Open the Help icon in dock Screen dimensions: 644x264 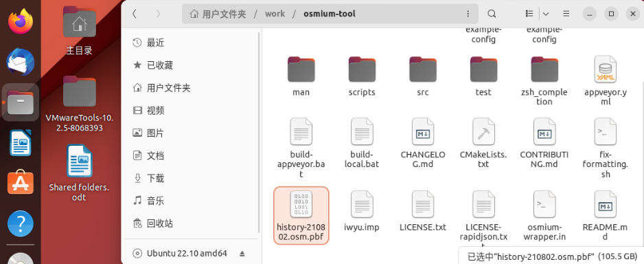pos(20,223)
